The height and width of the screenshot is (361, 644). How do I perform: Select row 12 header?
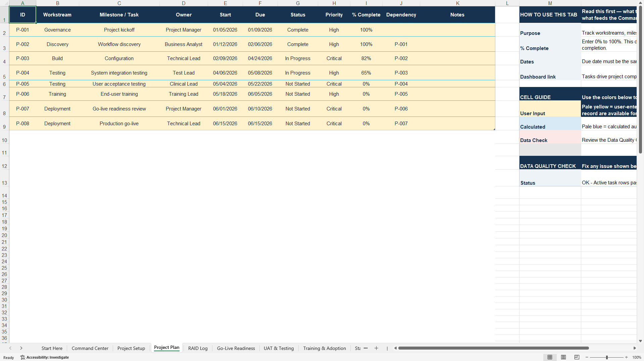pyautogui.click(x=4, y=163)
